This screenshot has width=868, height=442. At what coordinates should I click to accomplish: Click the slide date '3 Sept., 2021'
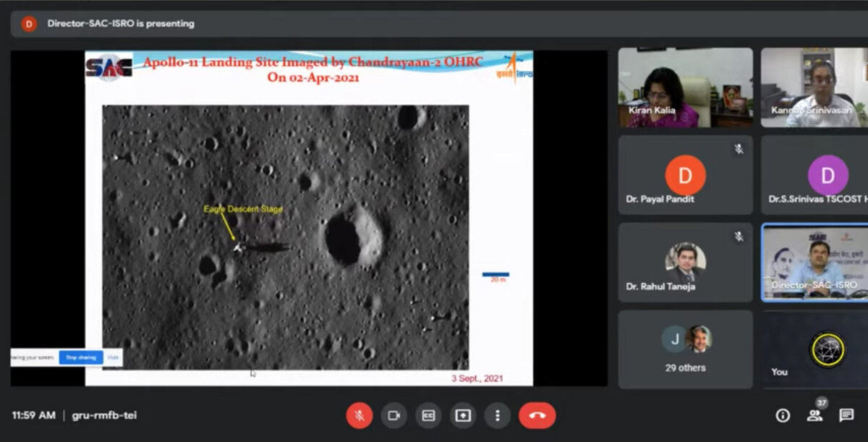pos(477,378)
